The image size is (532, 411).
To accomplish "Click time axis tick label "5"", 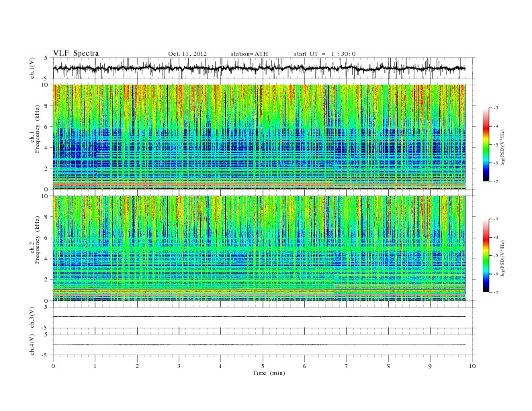I will tap(263, 366).
